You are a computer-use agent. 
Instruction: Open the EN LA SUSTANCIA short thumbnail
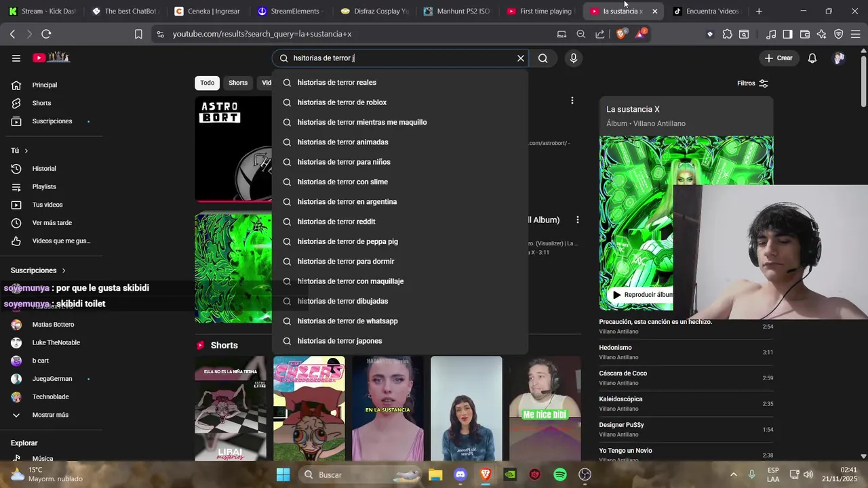coord(388,408)
